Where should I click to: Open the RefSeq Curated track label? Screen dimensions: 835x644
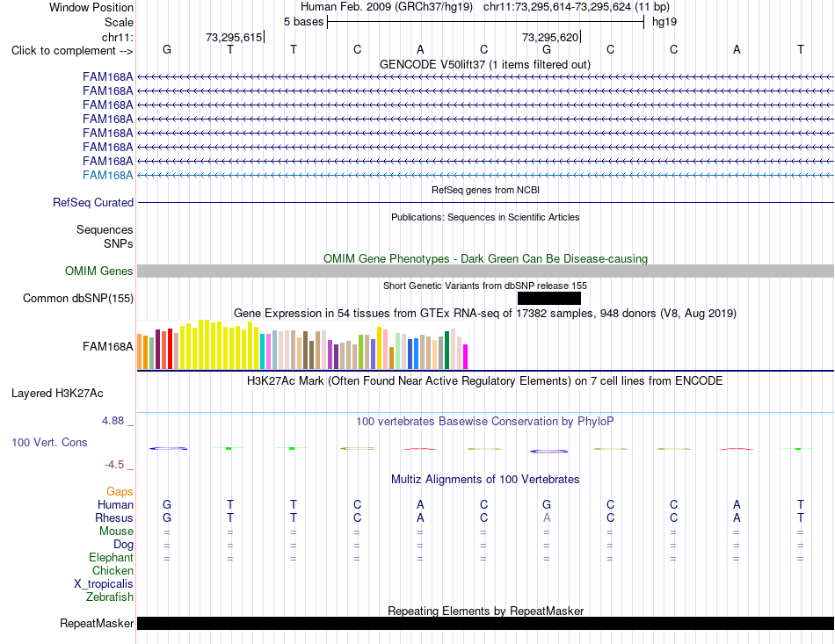coord(92,202)
